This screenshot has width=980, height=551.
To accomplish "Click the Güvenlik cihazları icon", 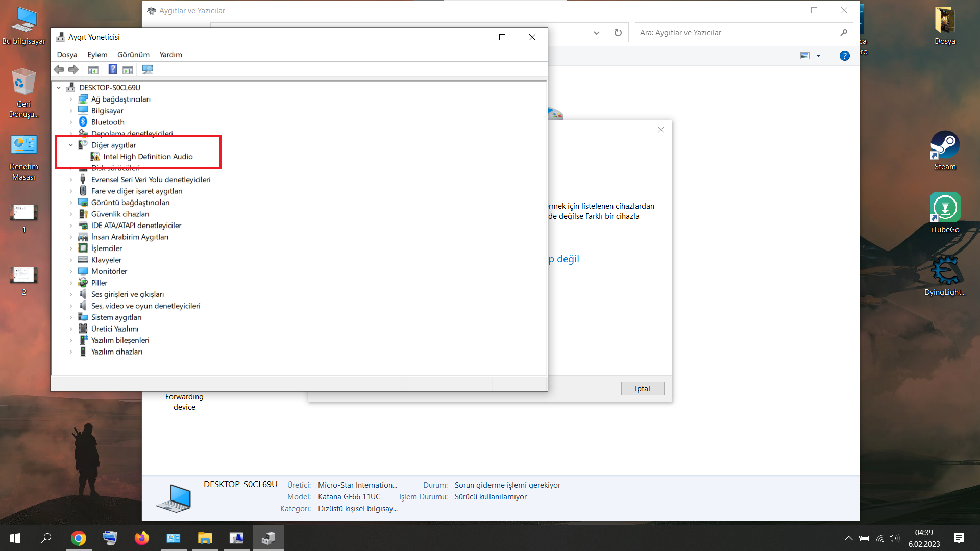I will (83, 214).
